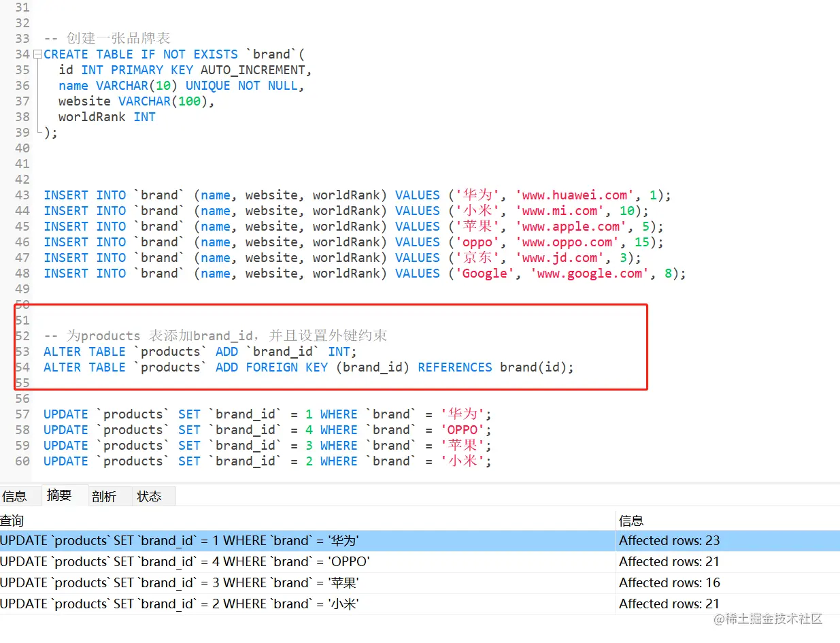The width and height of the screenshot is (840, 643).
Task: Click 'CREATE TABLE IF NOT EXISTS' on line 34
Action: [141, 54]
